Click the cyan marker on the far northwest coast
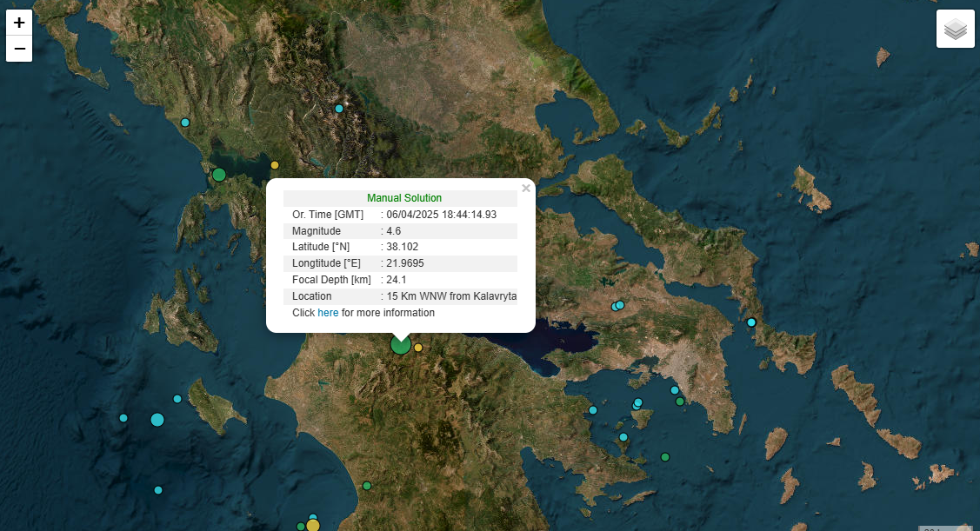This screenshot has height=531, width=980. (185, 123)
